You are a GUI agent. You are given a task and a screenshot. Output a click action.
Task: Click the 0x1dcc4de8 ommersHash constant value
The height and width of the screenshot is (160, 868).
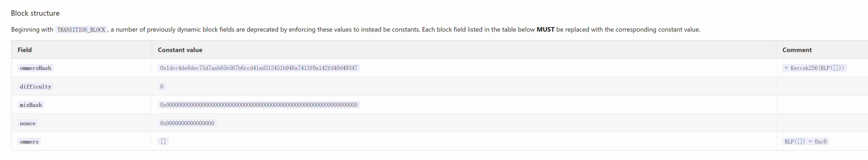(259, 68)
